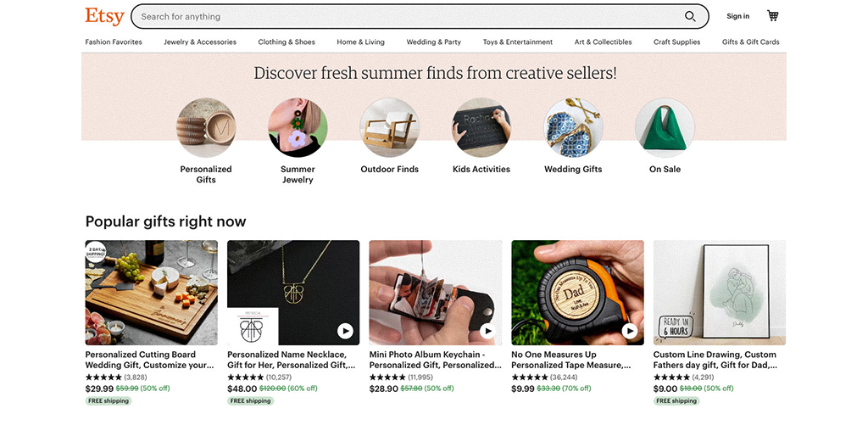Click the Sign in button
Viewport: 868px width, 425px height.
point(737,16)
